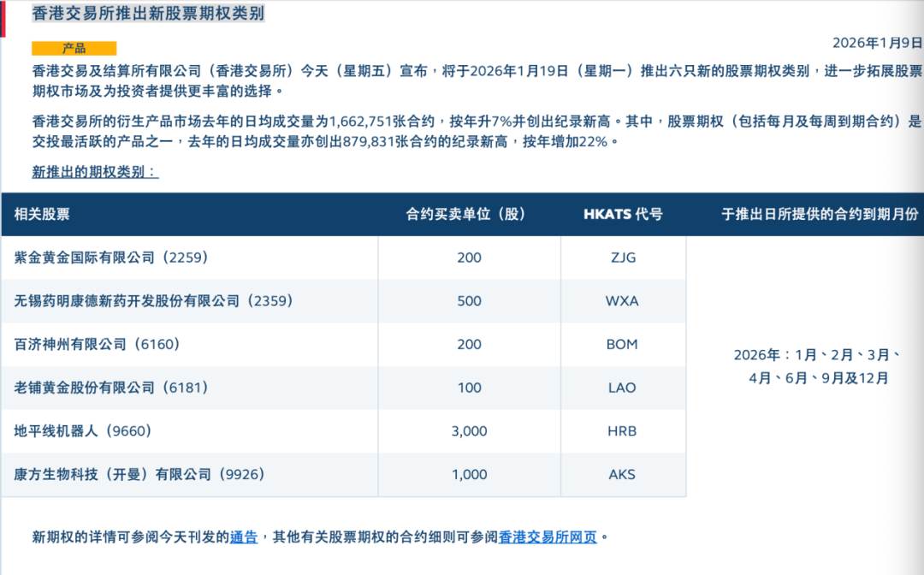This screenshot has width=924, height=575.
Task: Click the 3,000 contract size cell
Action: click(x=469, y=431)
